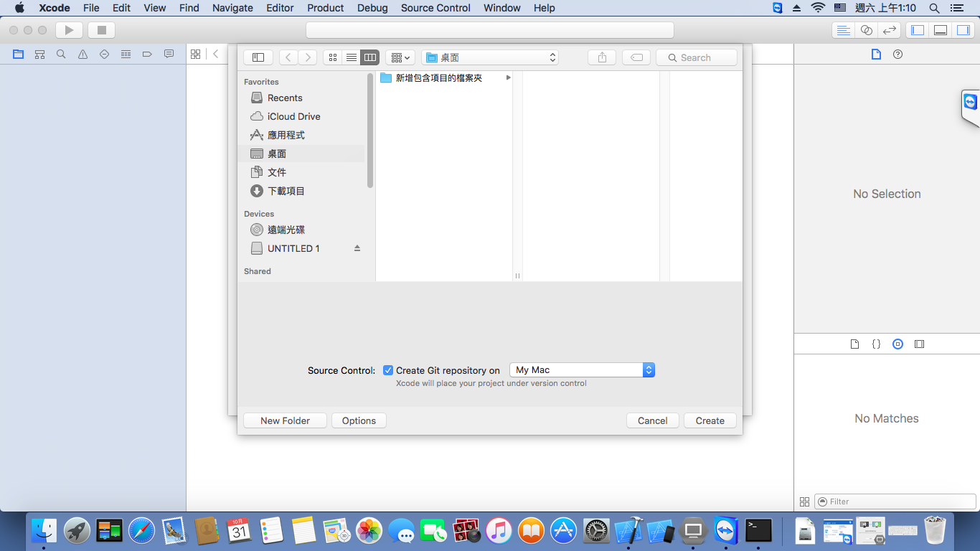Open the Code Snippet library braces icon
This screenshot has height=551, width=980.
(876, 344)
